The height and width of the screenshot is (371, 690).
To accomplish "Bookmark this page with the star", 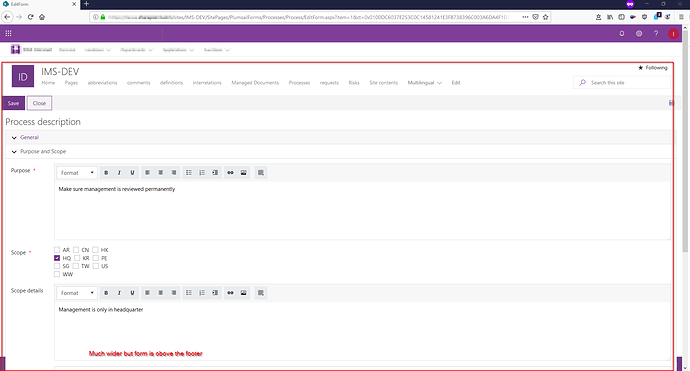I will pos(546,17).
